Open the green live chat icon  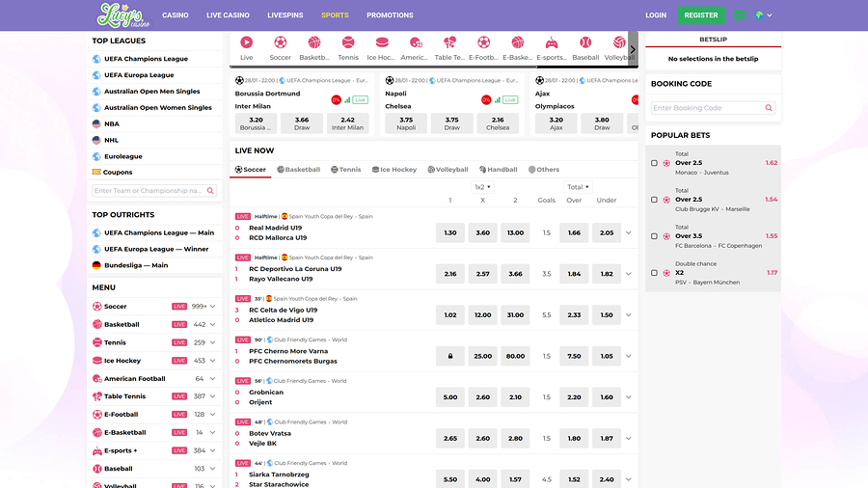740,15
